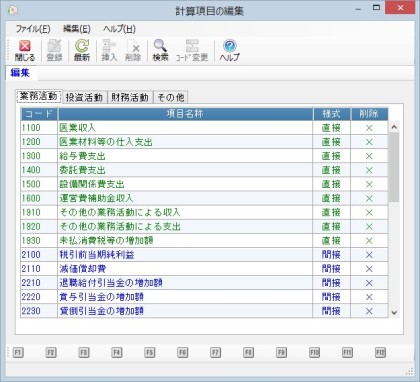Switch to the 財務活動 tab
Screen dimensions: 420x382
coord(130,97)
